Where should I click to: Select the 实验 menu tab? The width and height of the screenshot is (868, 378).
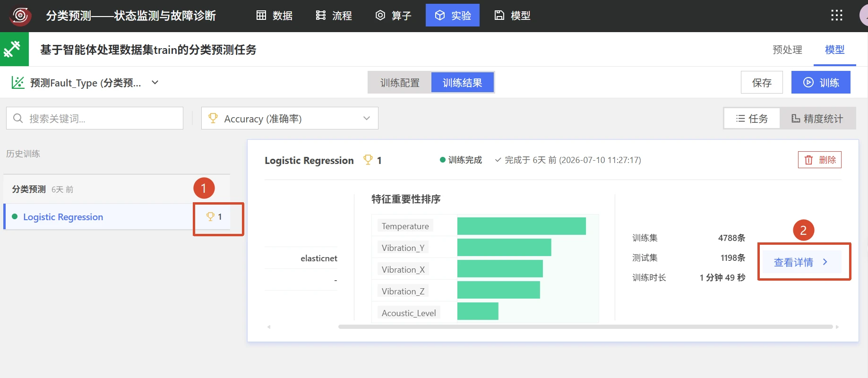(453, 16)
